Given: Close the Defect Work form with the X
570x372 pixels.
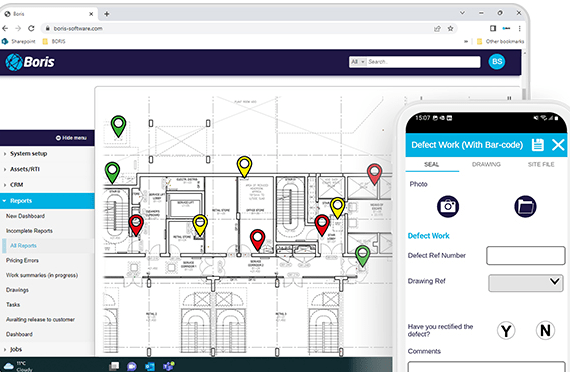Looking at the screenshot, I should click(558, 145).
